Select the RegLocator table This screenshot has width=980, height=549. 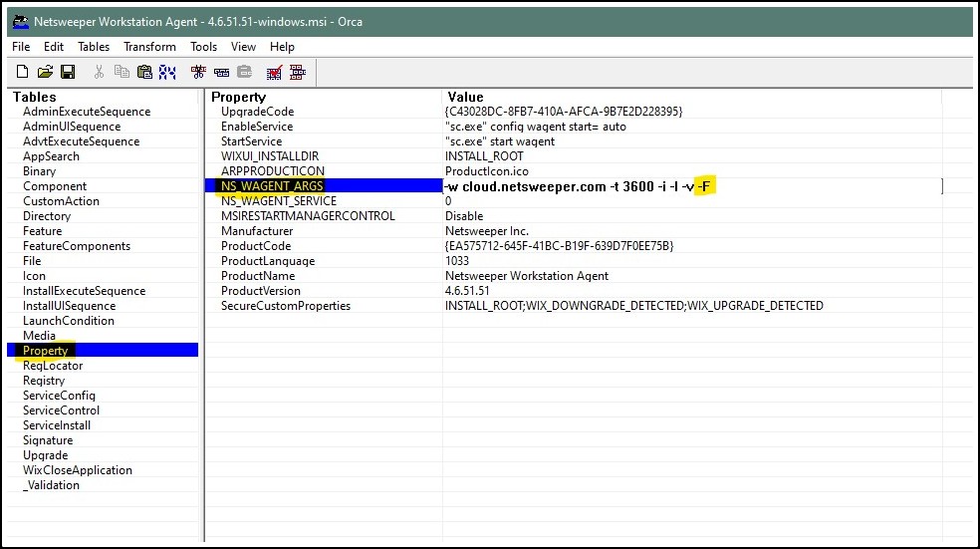click(x=53, y=366)
